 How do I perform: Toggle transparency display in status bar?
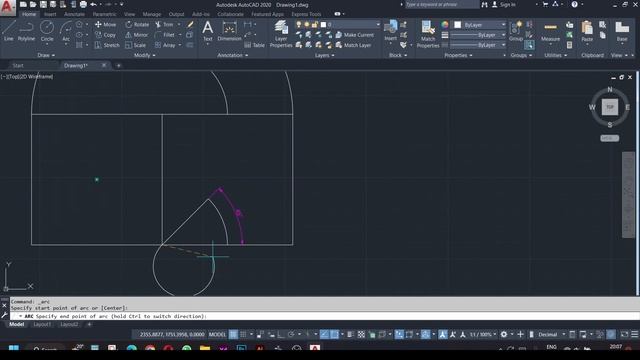click(361, 335)
